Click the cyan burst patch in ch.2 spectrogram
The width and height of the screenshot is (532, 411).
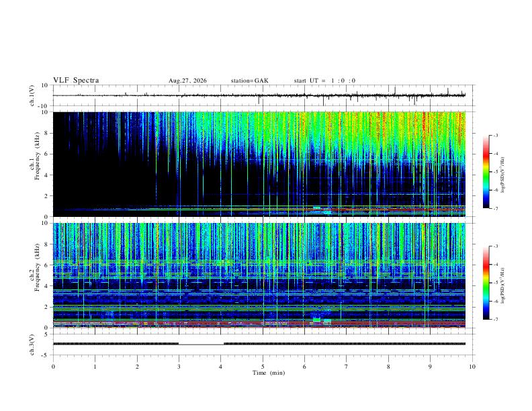point(316,320)
